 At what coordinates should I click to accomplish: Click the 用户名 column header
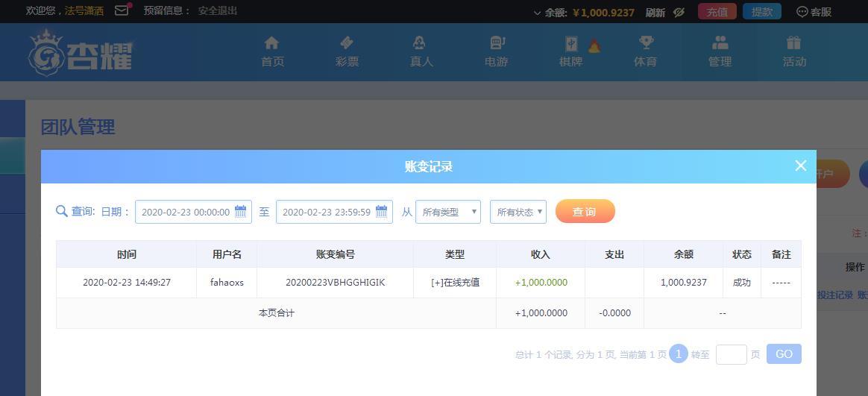227,254
